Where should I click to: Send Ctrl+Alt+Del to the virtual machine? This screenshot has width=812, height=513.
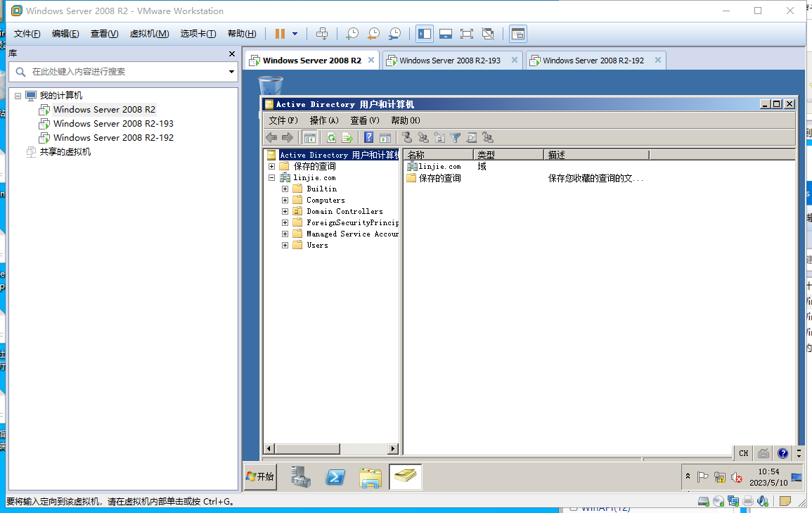321,34
